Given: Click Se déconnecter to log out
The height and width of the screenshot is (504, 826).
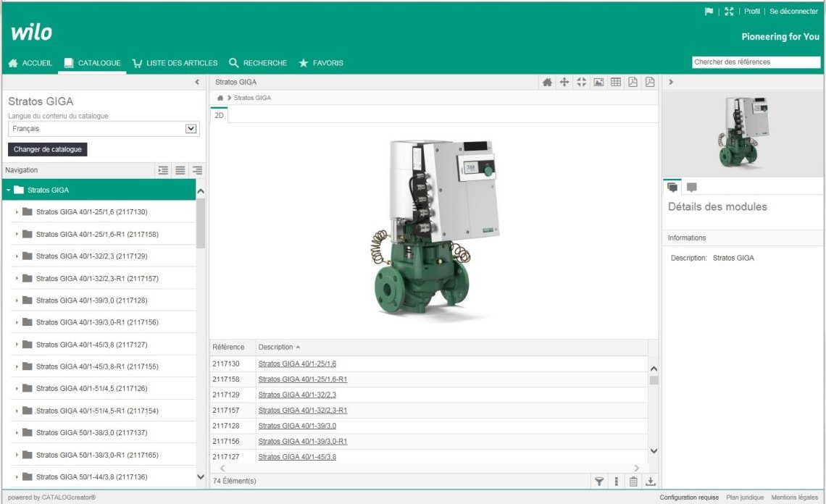Looking at the screenshot, I should [x=794, y=11].
